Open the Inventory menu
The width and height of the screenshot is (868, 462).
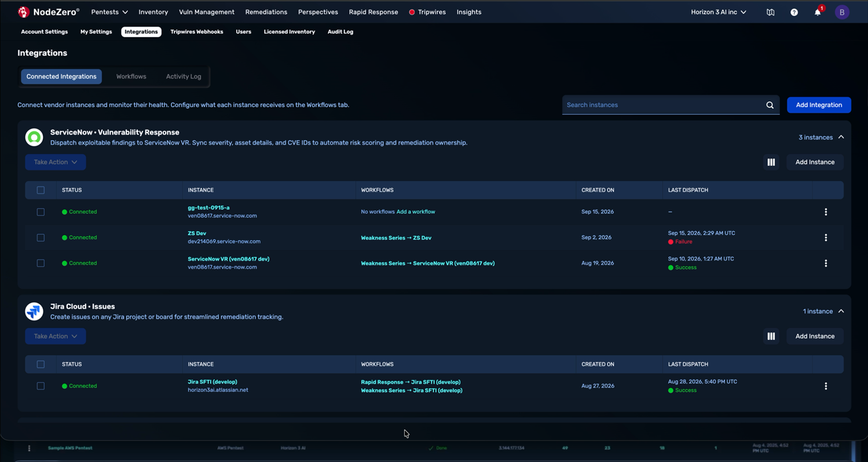point(153,12)
